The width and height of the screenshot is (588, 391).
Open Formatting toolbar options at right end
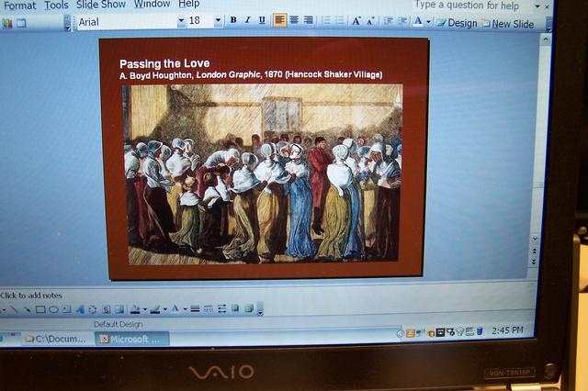pos(548,24)
